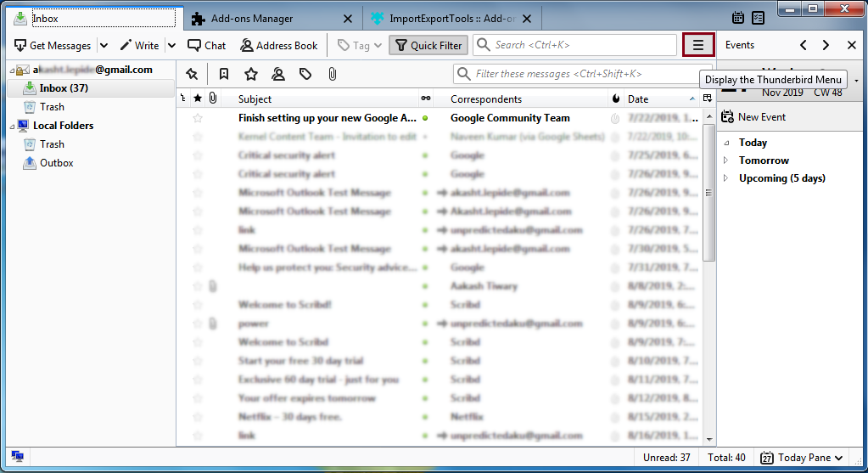Filter messages by Attachment icon

pyautogui.click(x=332, y=75)
